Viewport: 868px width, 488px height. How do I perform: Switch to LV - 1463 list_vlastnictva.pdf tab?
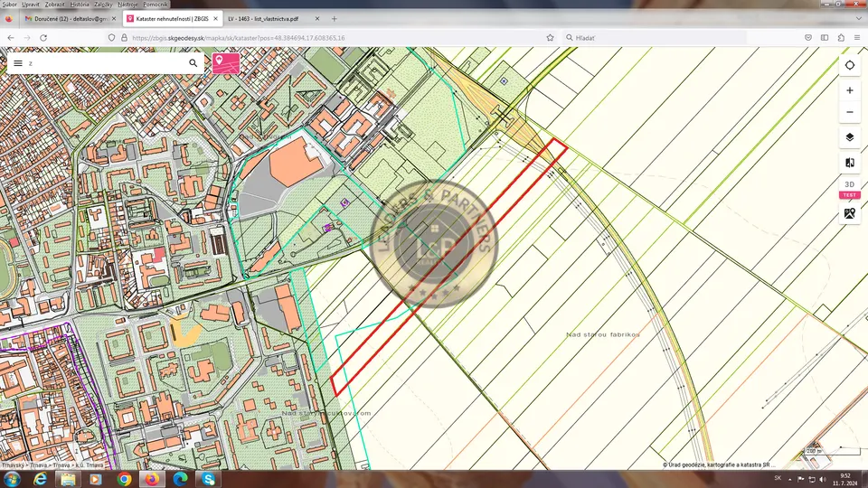[x=263, y=18]
